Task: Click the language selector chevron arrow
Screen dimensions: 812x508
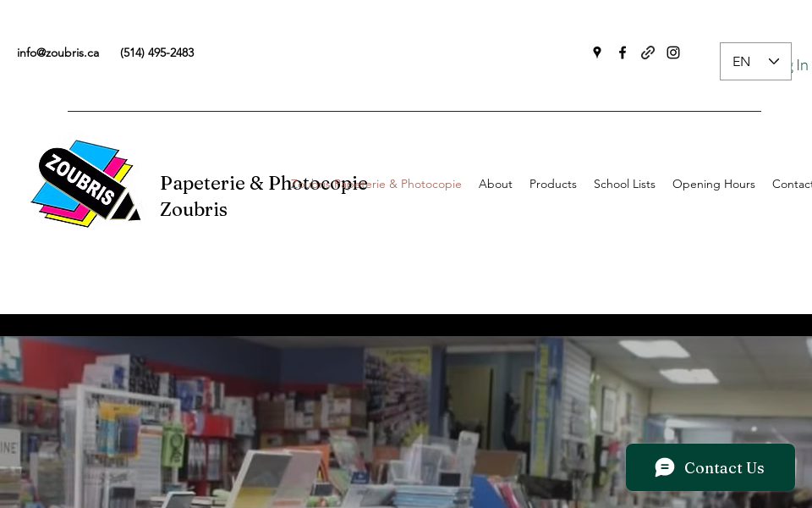Action: pyautogui.click(x=774, y=62)
